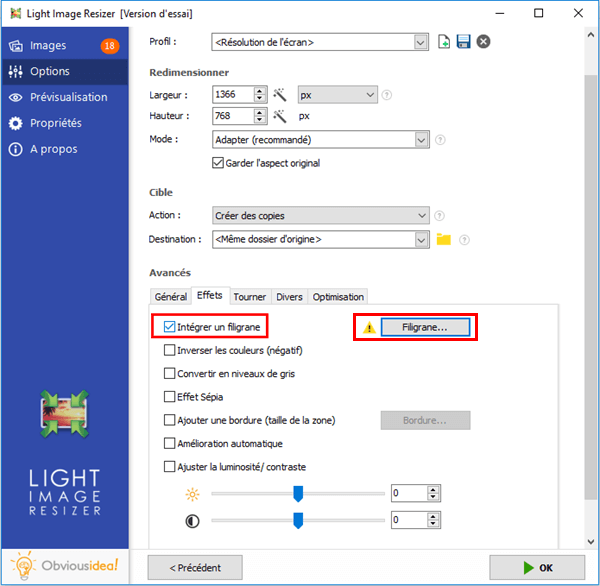Screen dimensions: 600x586
Task: Click the Largeur input field
Action: click(233, 95)
